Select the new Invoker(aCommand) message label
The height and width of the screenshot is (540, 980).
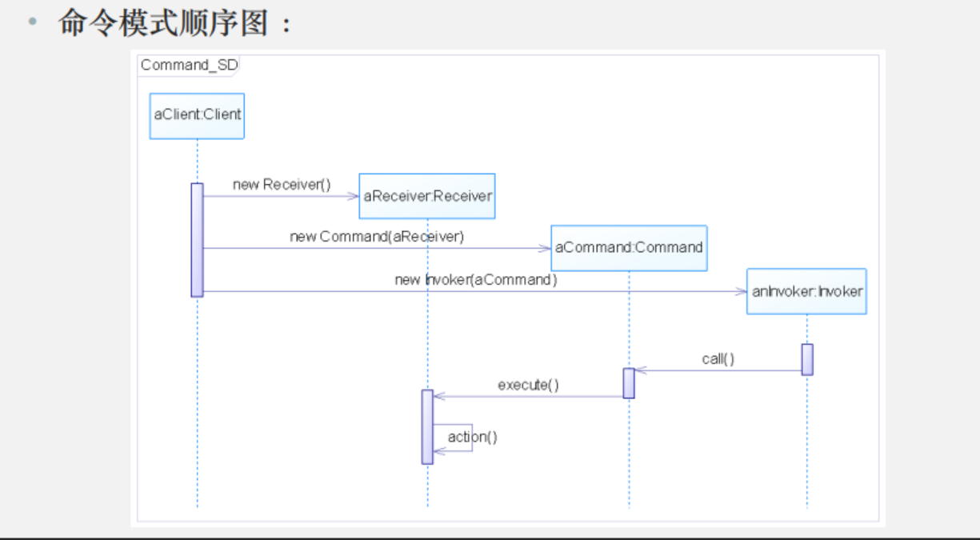476,280
